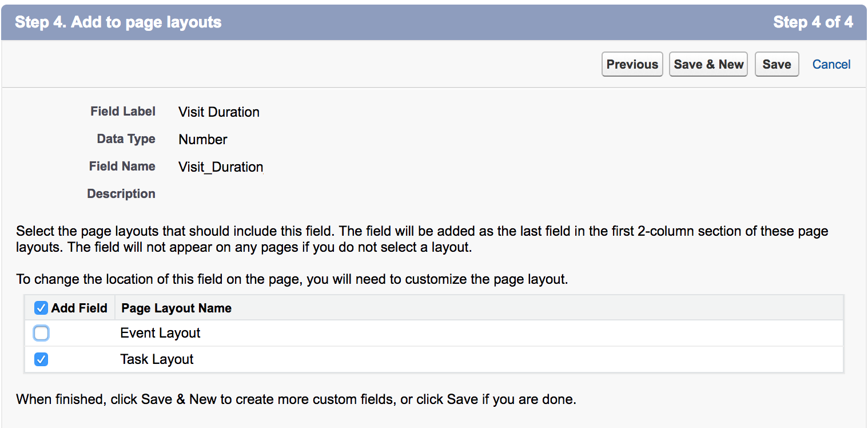
Task: Click the Field Name caption
Action: [x=122, y=166]
